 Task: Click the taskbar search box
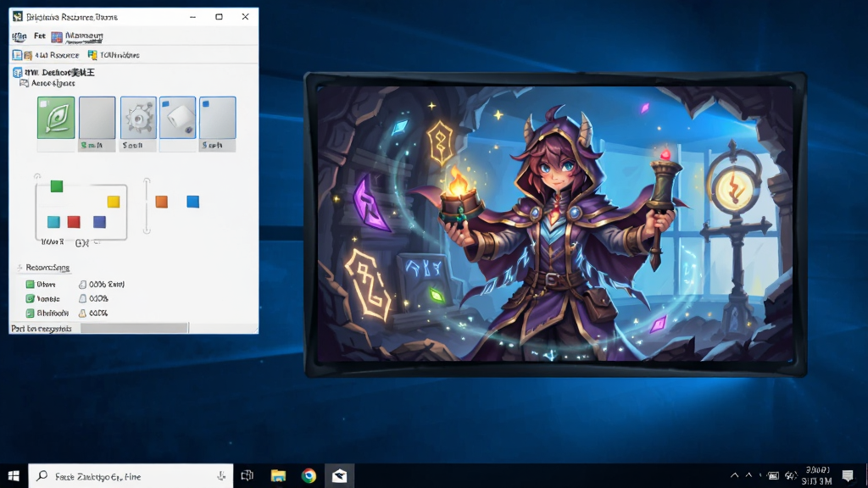pos(131,476)
